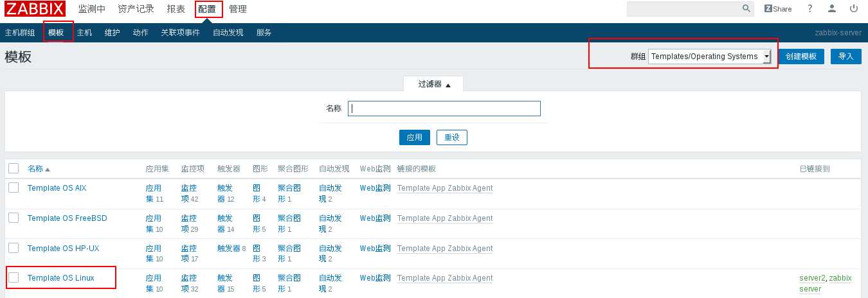The height and width of the screenshot is (298, 868).
Task: Click the ZABBIX logo
Action: tap(35, 9)
